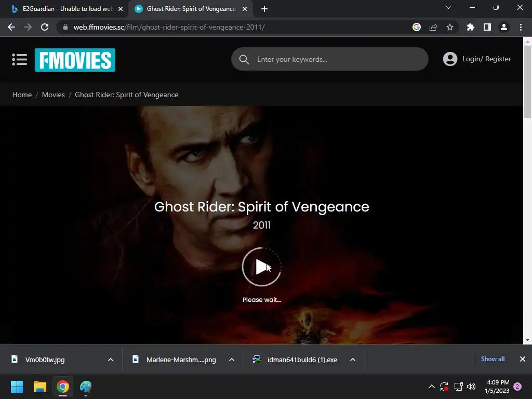Open idman641build6 (1).exe download
Viewport: 532px width, 399px height.
coord(295,360)
